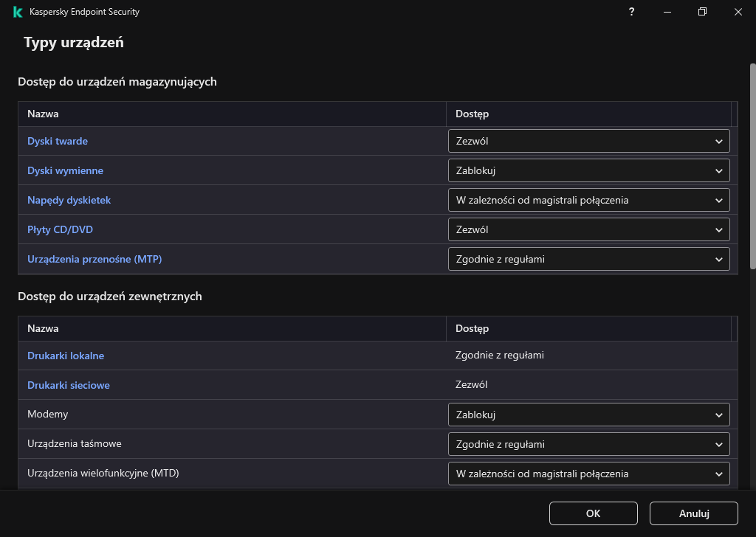Click the Kaspersky logo icon in title bar

(x=18, y=12)
